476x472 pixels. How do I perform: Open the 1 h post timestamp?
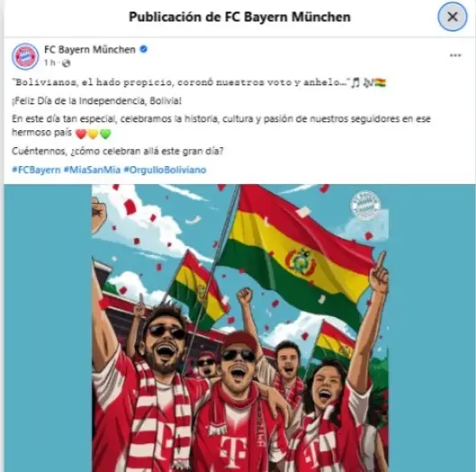coord(49,63)
